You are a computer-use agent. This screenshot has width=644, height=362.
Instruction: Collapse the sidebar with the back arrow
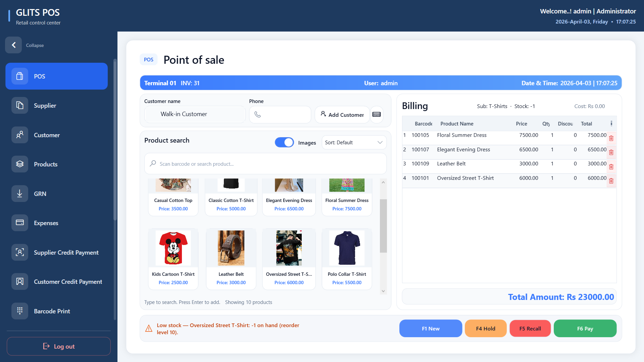pyautogui.click(x=14, y=45)
